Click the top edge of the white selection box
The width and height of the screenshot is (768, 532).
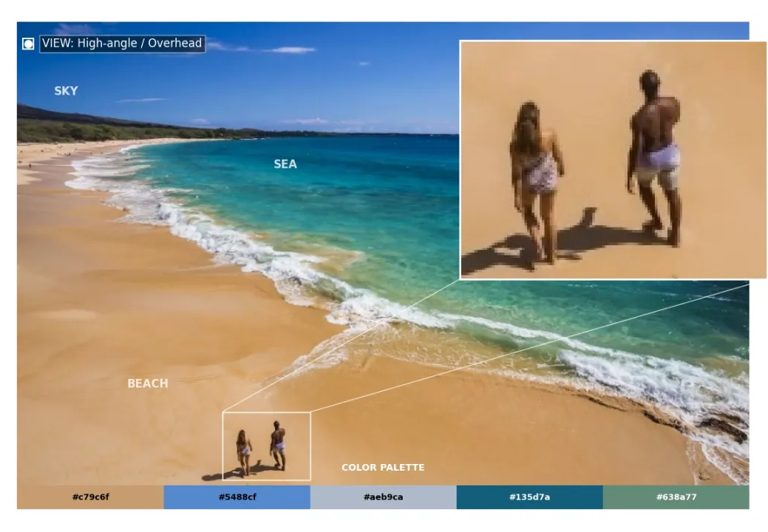[x=266, y=412]
